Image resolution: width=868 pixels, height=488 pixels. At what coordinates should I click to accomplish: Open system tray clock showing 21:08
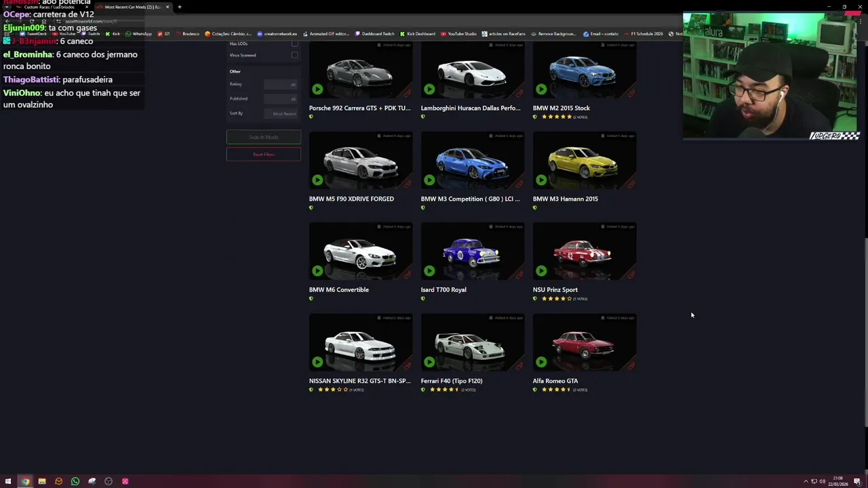pos(838,481)
